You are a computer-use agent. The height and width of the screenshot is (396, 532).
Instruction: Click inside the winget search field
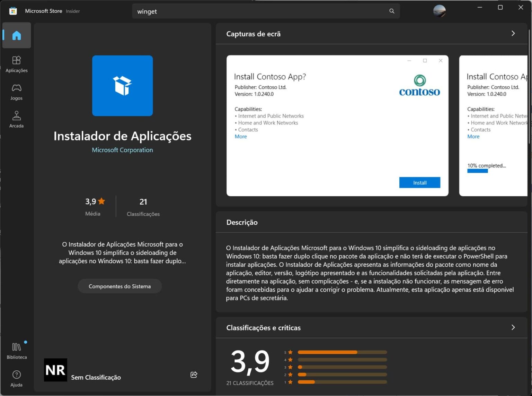pos(242,11)
